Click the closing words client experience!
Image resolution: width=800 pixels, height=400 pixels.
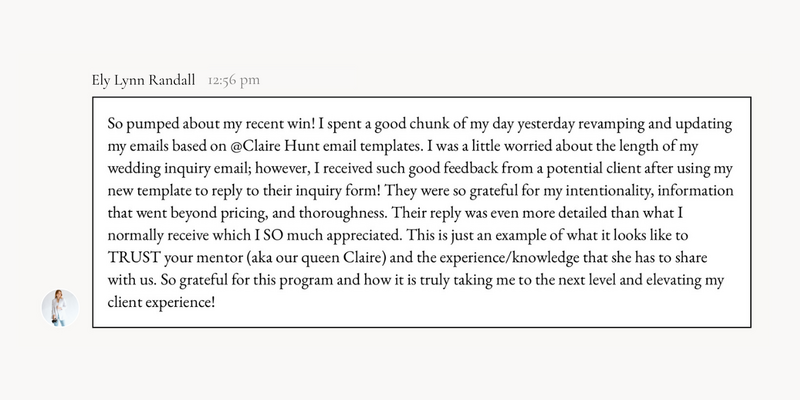[161, 303]
